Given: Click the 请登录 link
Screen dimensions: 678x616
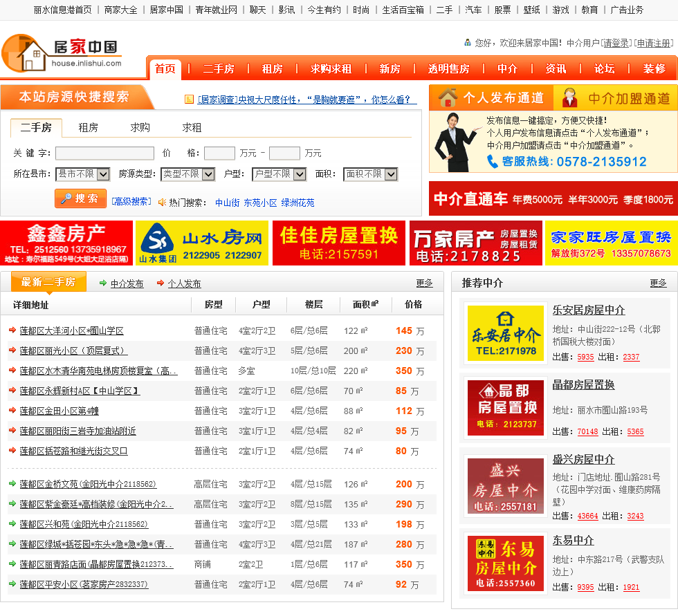Looking at the screenshot, I should (616, 43).
